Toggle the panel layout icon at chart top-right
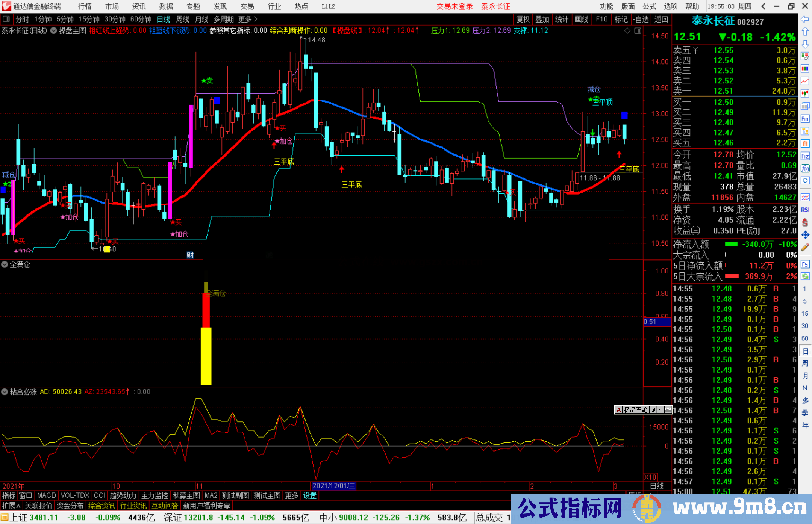The width and height of the screenshot is (812, 524). coord(638,31)
